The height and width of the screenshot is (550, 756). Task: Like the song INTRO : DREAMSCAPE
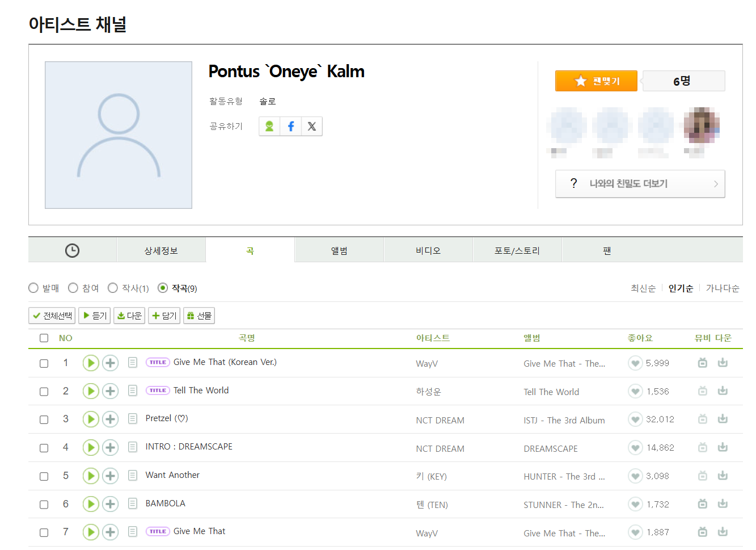(635, 448)
